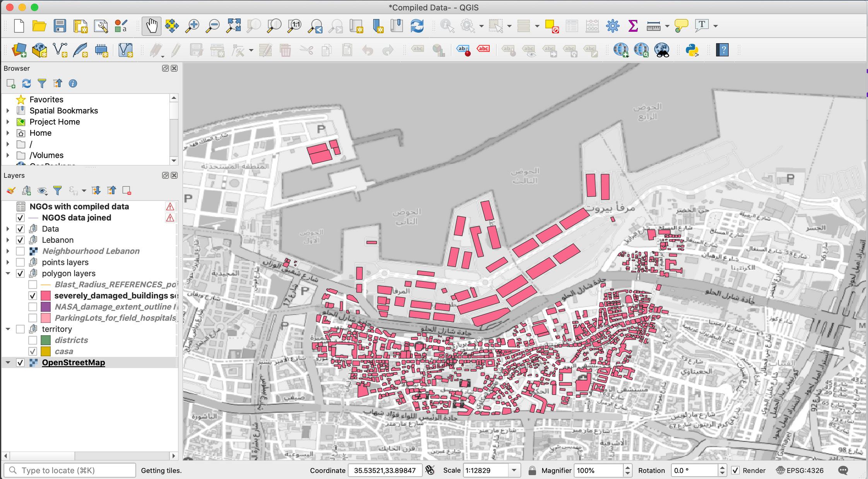Collapse the polygon layers group
Image resolution: width=868 pixels, height=479 pixels.
pos(8,273)
